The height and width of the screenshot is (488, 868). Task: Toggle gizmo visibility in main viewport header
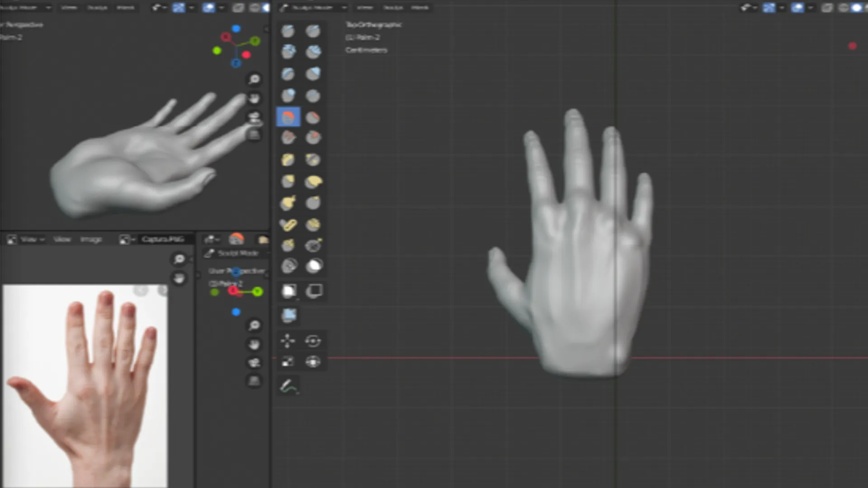pos(769,8)
